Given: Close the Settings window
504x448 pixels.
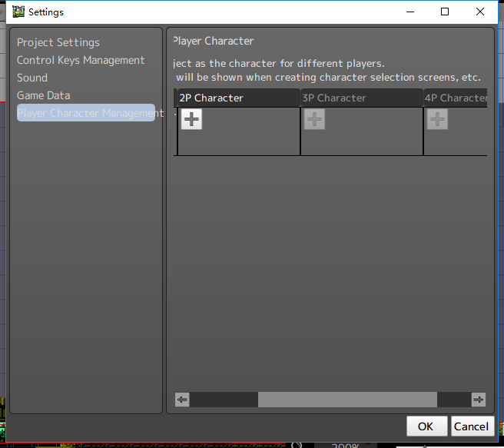Looking at the screenshot, I should coord(480,12).
